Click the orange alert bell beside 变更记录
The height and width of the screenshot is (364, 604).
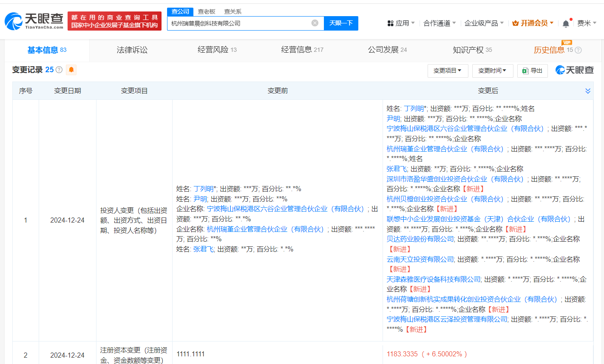tap(71, 70)
